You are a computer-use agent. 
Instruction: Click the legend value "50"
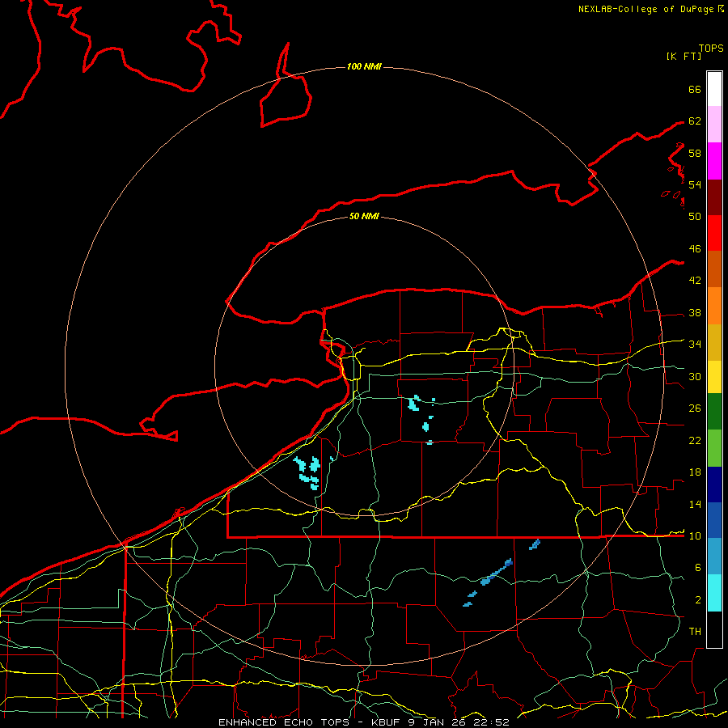coord(695,216)
